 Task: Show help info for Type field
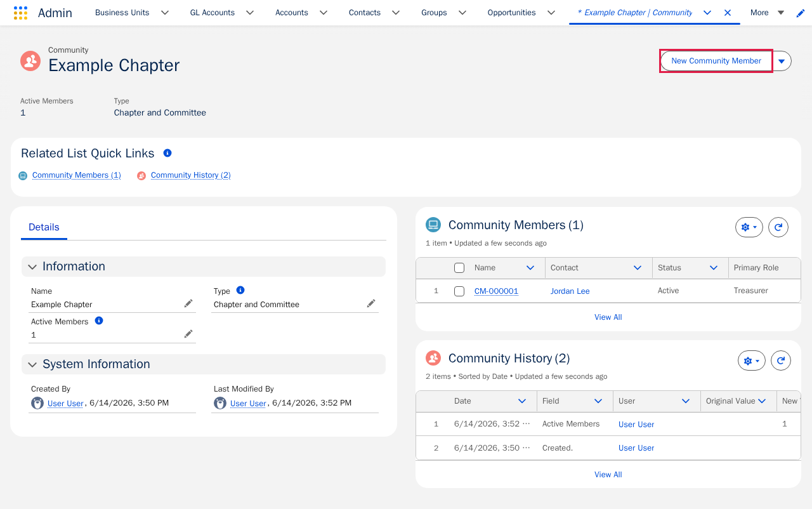[240, 290]
